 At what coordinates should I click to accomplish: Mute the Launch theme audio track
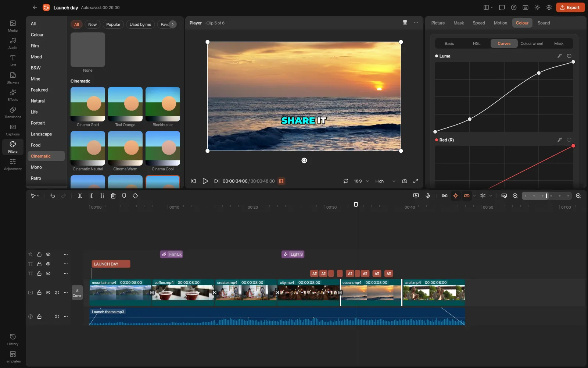coord(57,316)
